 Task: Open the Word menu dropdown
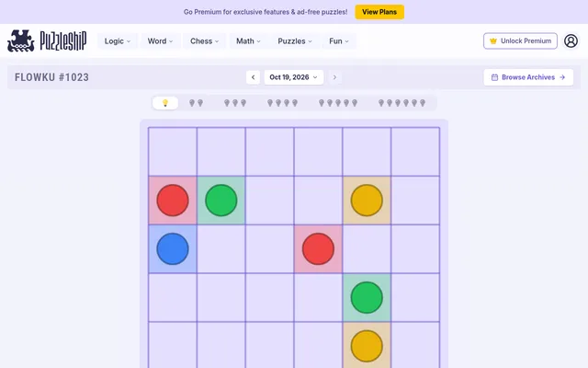(x=160, y=40)
